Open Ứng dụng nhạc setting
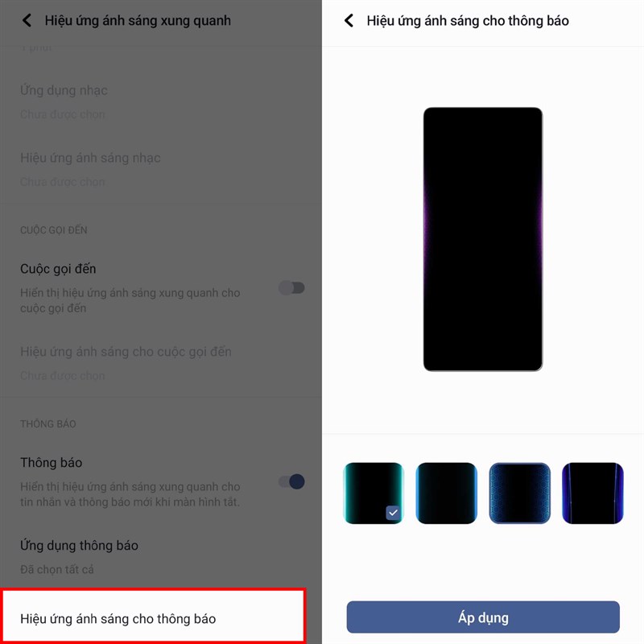Viewport: 644px width, 644px height. [161, 101]
